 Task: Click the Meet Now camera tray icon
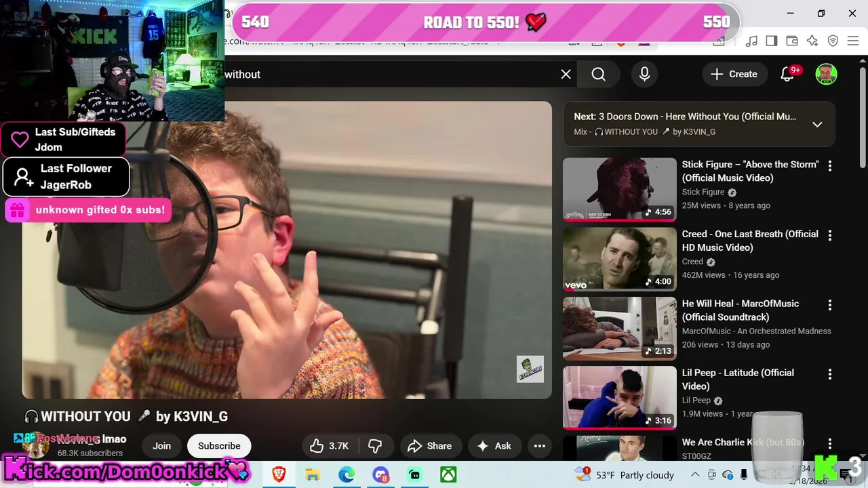coord(711,474)
